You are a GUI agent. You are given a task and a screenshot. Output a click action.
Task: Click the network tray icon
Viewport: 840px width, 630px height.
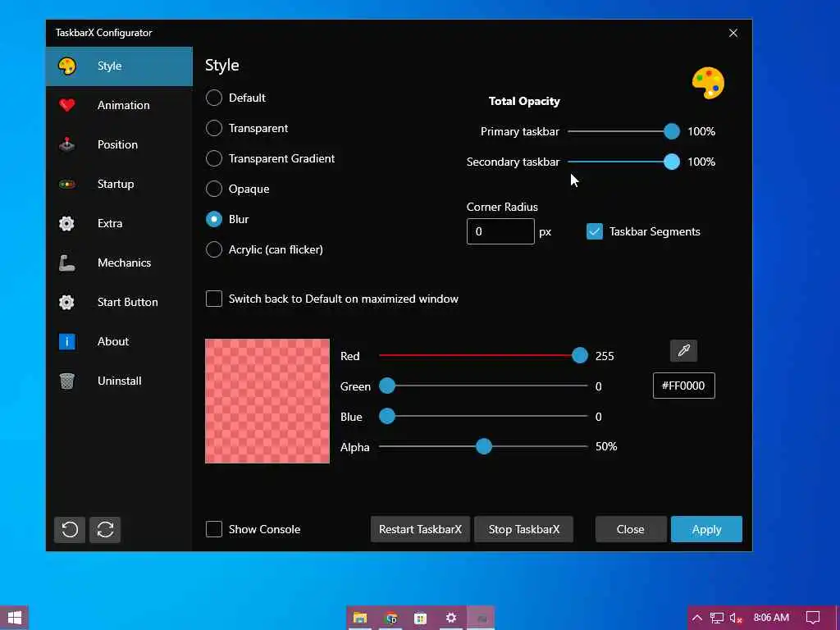point(717,619)
